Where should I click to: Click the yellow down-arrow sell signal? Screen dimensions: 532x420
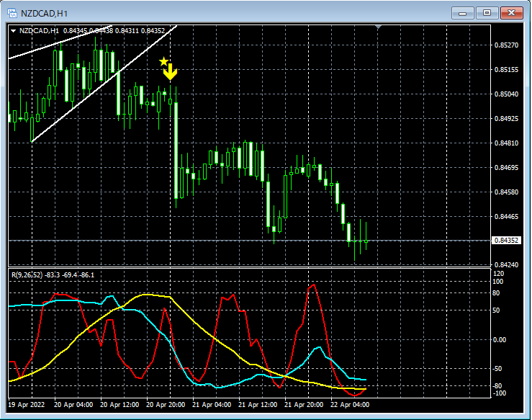click(x=171, y=71)
